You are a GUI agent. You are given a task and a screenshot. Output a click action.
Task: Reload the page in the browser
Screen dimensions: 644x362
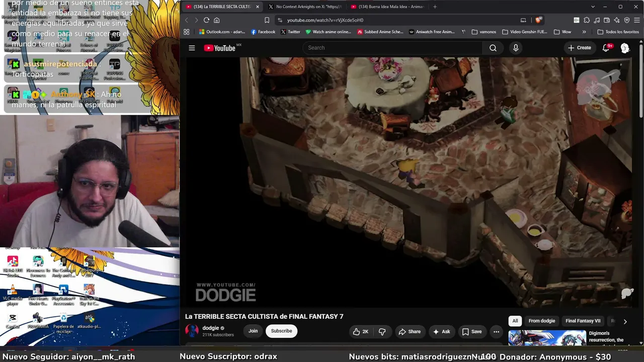pyautogui.click(x=206, y=20)
